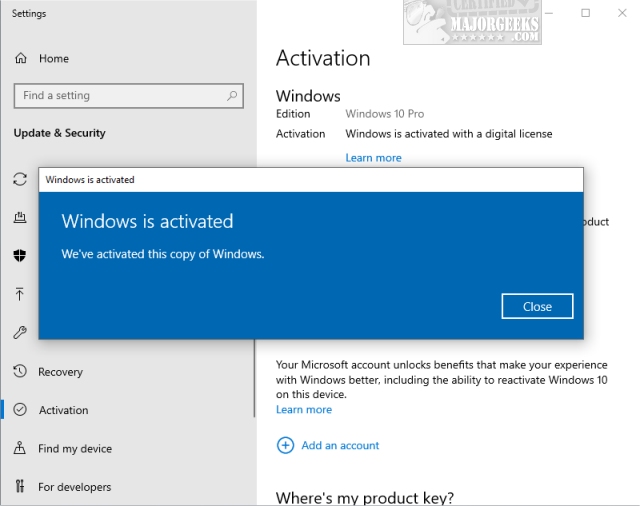Click the Where's my product key heading

coord(364,498)
